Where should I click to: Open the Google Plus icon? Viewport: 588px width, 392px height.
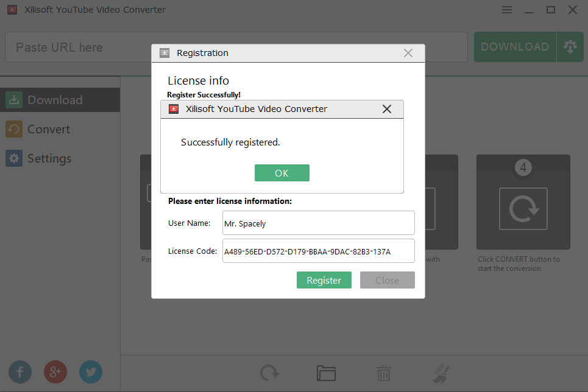[x=55, y=371]
